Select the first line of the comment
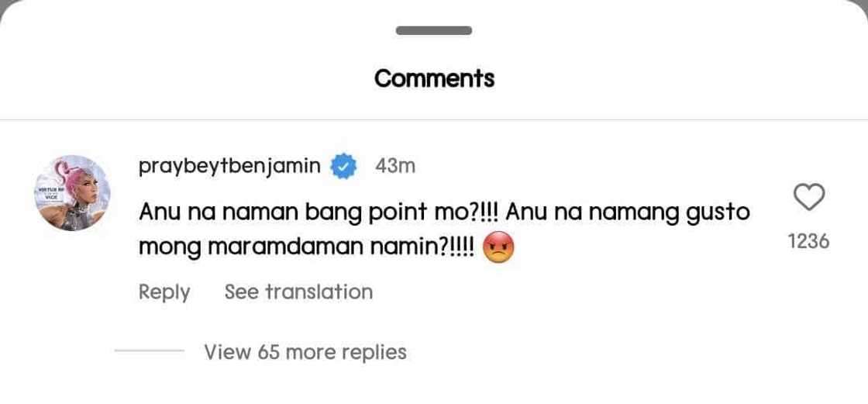868x404 pixels. click(x=444, y=212)
